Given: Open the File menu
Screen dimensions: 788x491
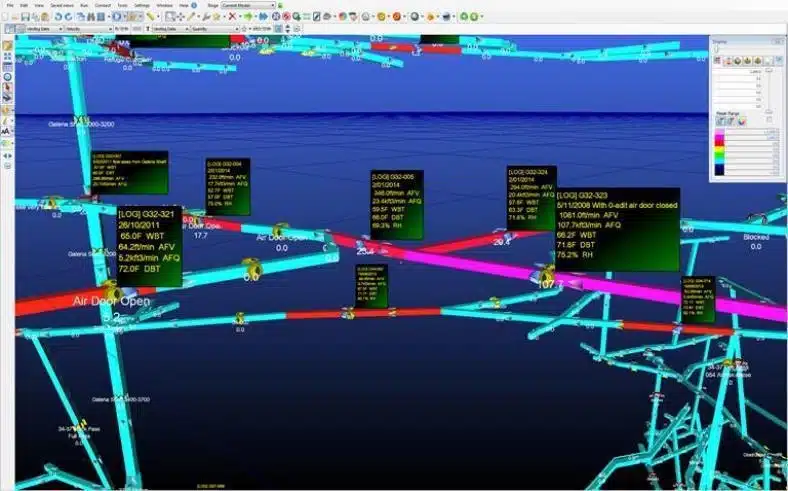Looking at the screenshot, I should 10,5.
